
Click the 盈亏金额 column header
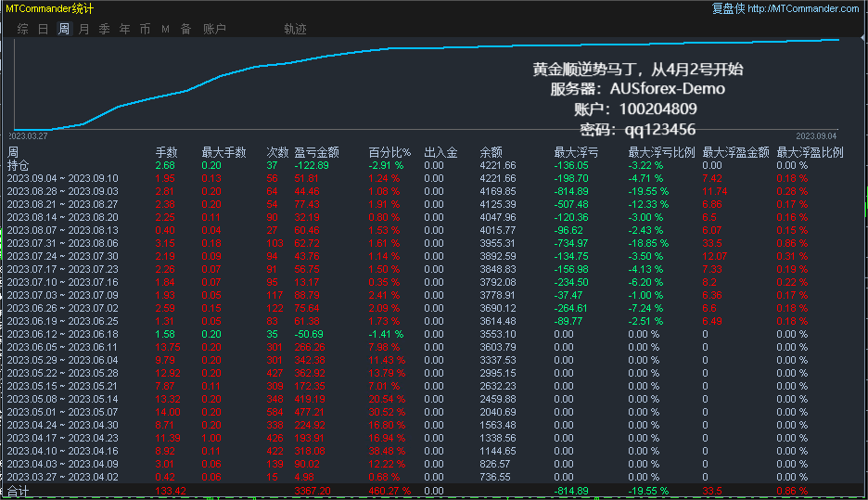(x=316, y=152)
